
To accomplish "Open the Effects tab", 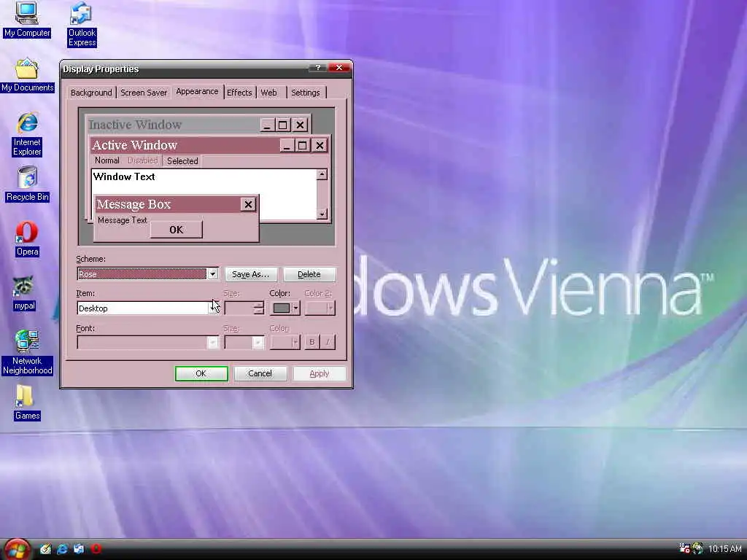I will pos(239,93).
